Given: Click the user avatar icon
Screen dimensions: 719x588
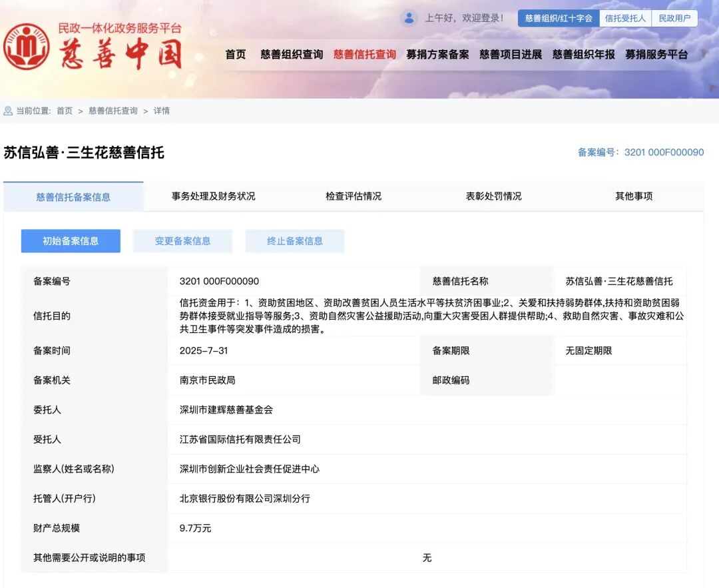Looking at the screenshot, I should pyautogui.click(x=409, y=19).
